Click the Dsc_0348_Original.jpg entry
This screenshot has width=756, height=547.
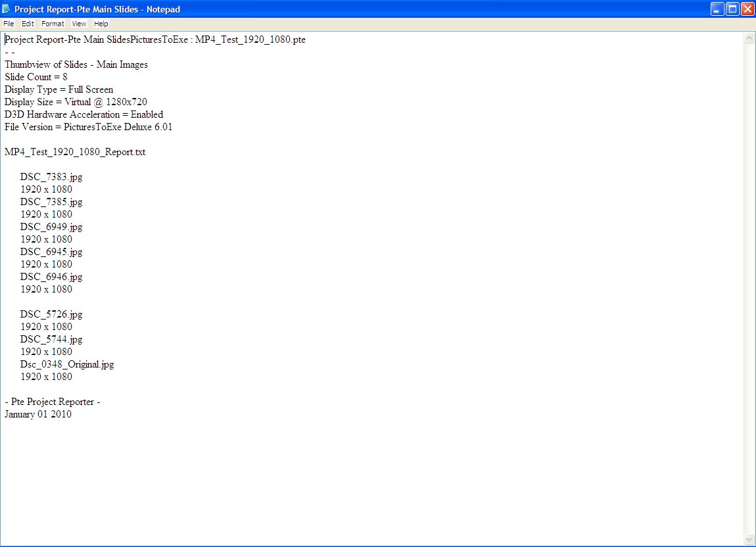(67, 365)
